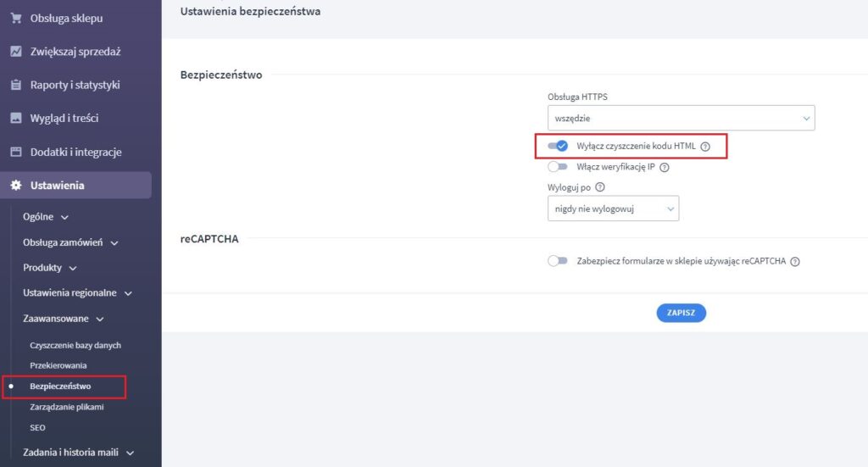Click the chart icon beside Zwiększaj sprzedaż
Screen dimensions: 868x467
(15, 52)
